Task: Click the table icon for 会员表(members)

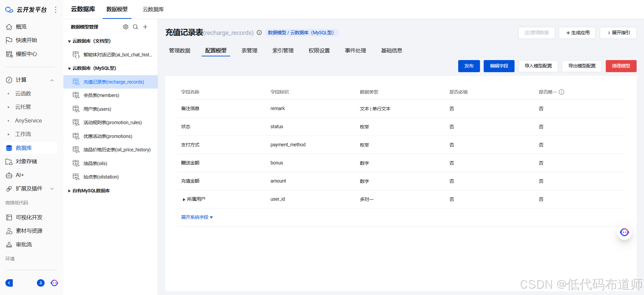Action: (x=76, y=95)
